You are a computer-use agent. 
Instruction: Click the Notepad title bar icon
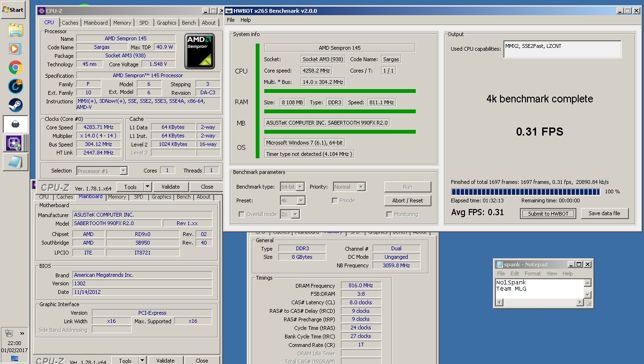[x=500, y=264]
